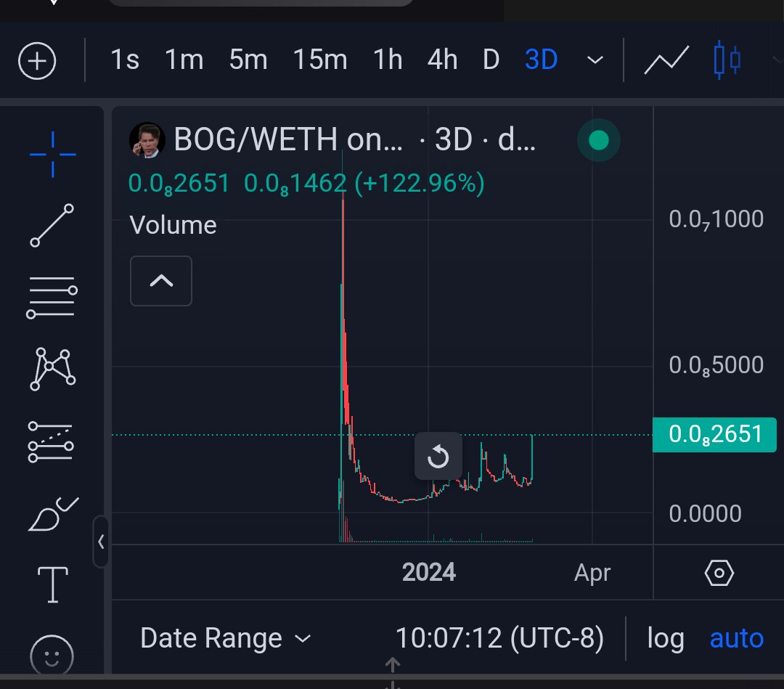Select the trend line drawing tool
The height and width of the screenshot is (689, 784).
pyautogui.click(x=52, y=225)
